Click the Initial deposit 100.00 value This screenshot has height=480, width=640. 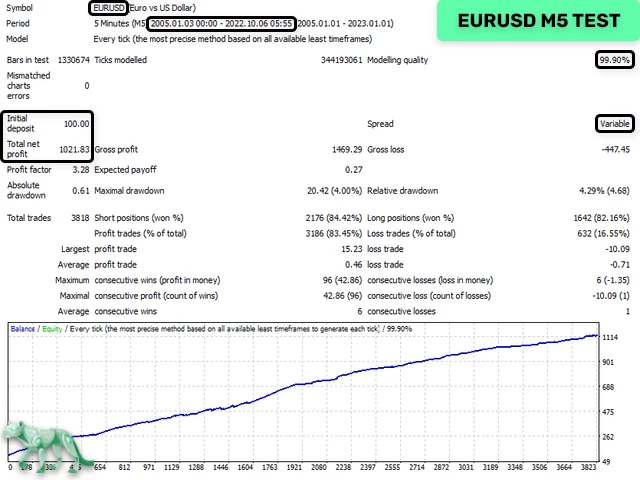point(76,124)
